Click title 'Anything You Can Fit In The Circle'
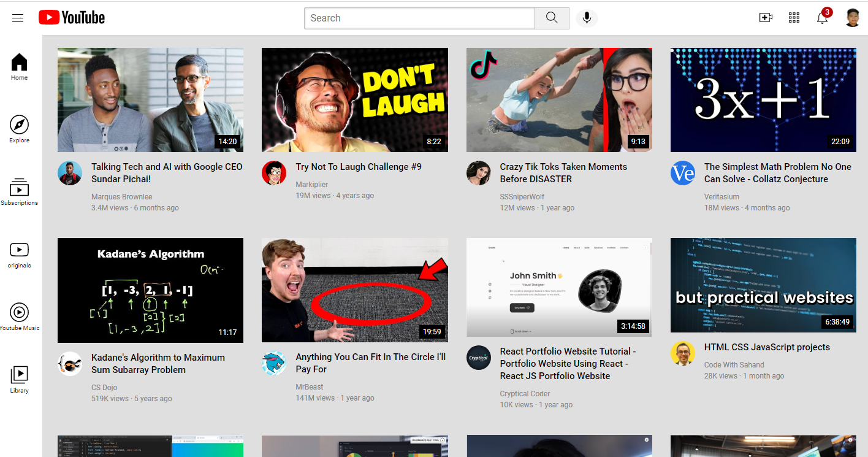 [x=371, y=363]
